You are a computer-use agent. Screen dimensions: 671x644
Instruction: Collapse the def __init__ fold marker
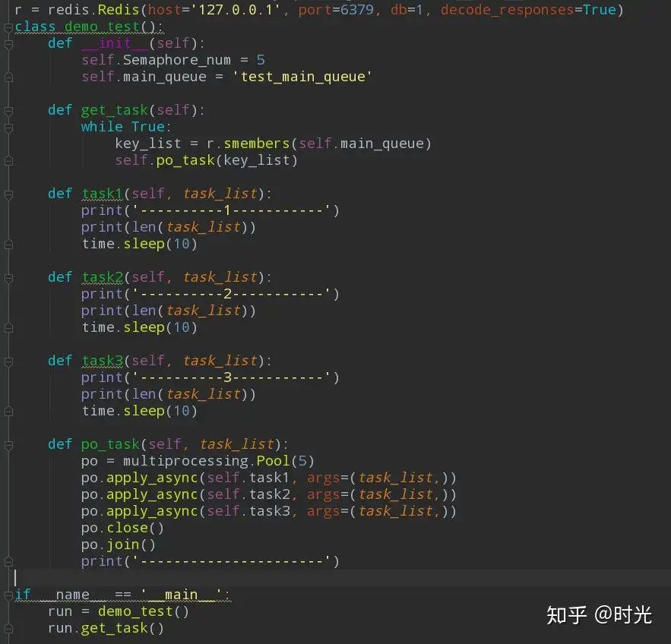coord(8,44)
